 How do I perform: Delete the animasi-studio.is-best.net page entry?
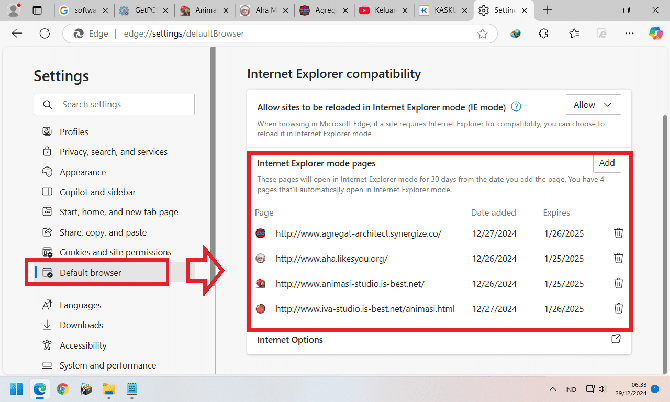(x=618, y=283)
